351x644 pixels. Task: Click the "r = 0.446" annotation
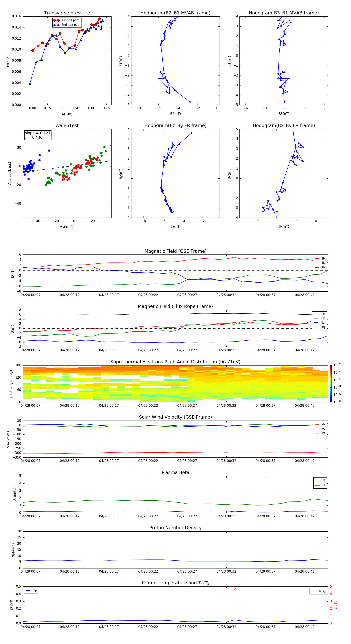[34, 137]
